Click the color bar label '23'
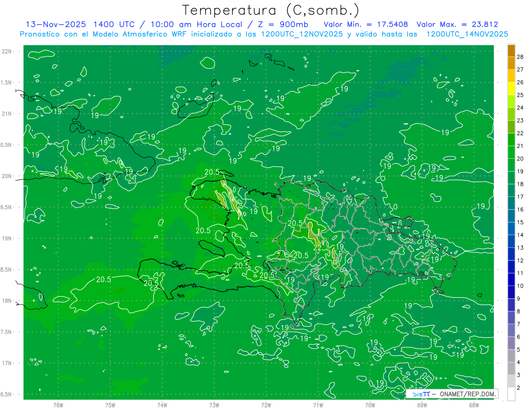The image size is (532, 411). [520, 121]
